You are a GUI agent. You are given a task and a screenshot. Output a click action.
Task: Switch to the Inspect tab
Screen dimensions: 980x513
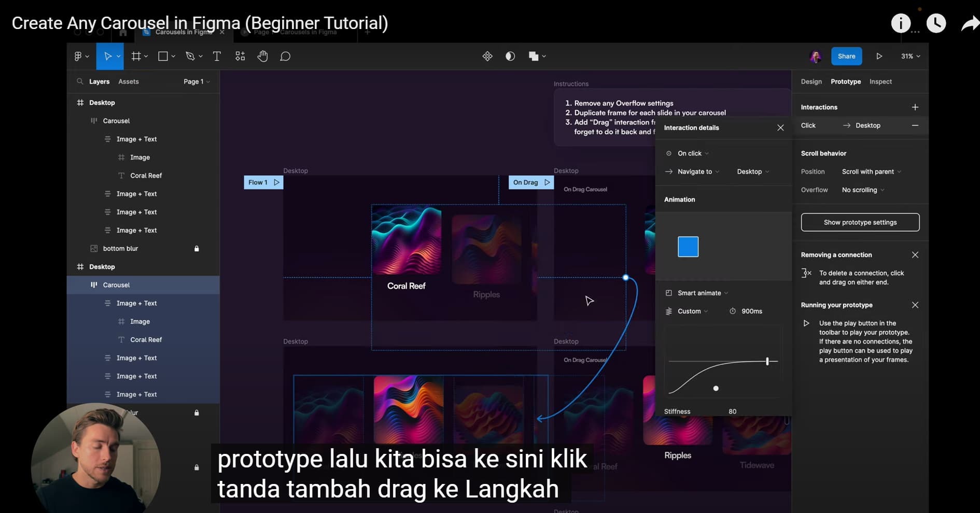(x=880, y=81)
